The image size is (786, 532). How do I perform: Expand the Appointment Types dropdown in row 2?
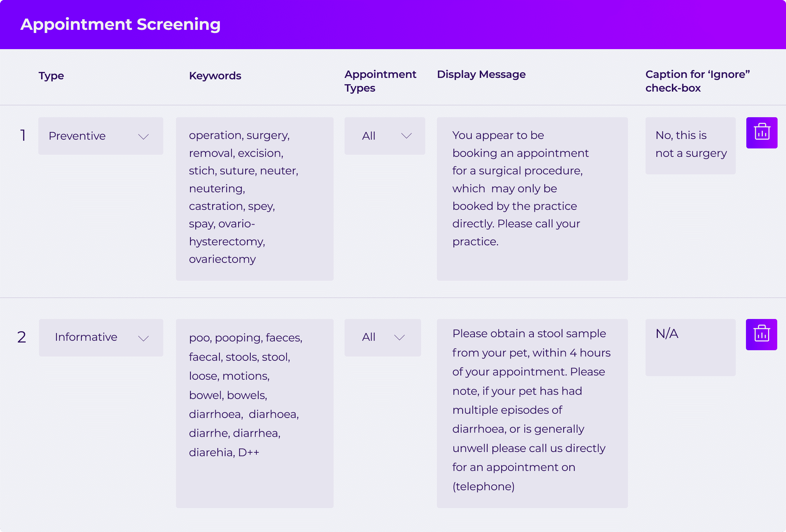[383, 338]
